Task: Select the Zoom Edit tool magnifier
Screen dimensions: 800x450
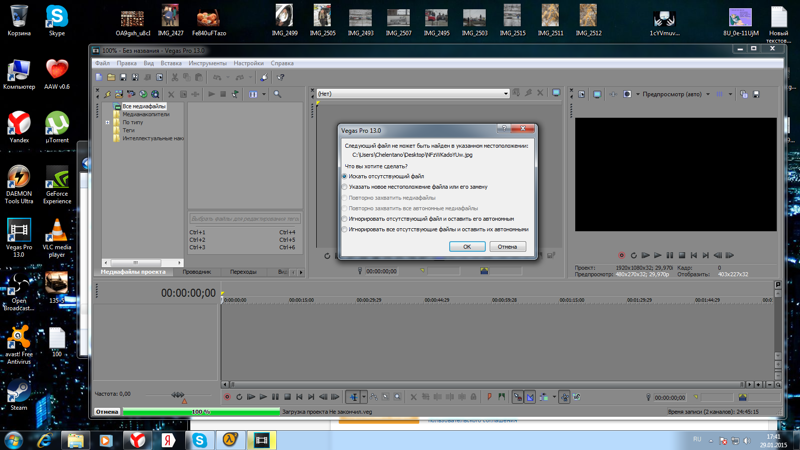Action: click(397, 397)
